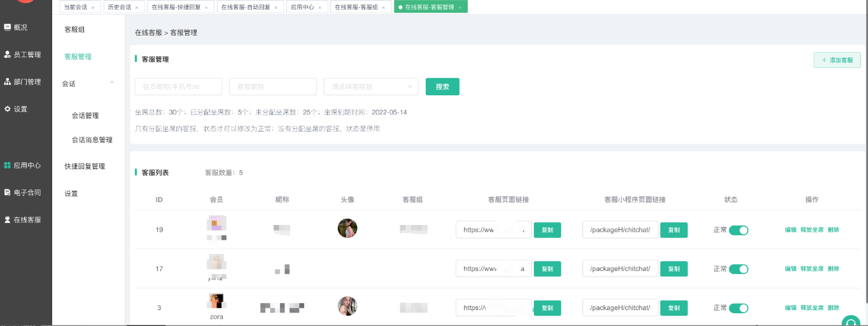This screenshot has height=326, width=868.
Task: Click the 添加客服 button
Action: 837,60
